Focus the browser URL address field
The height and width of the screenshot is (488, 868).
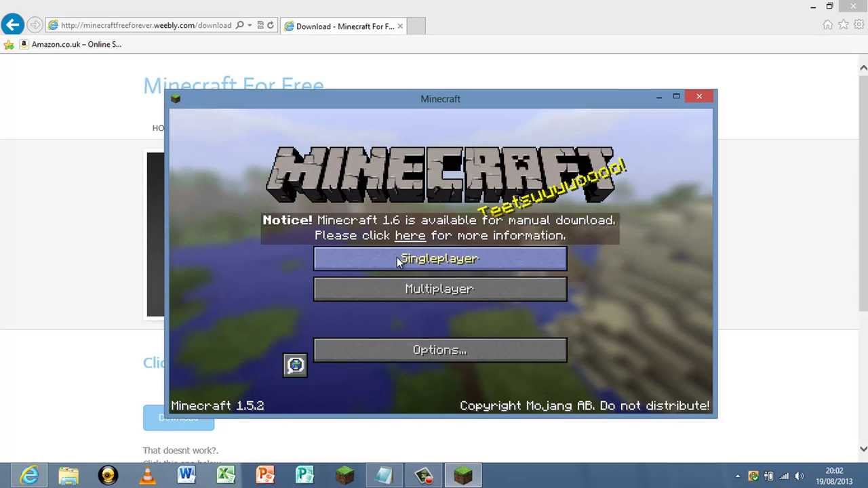[146, 26]
